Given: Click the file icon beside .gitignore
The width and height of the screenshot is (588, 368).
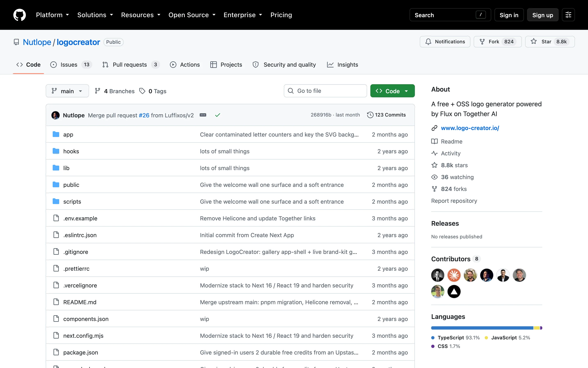Looking at the screenshot, I should click(56, 252).
